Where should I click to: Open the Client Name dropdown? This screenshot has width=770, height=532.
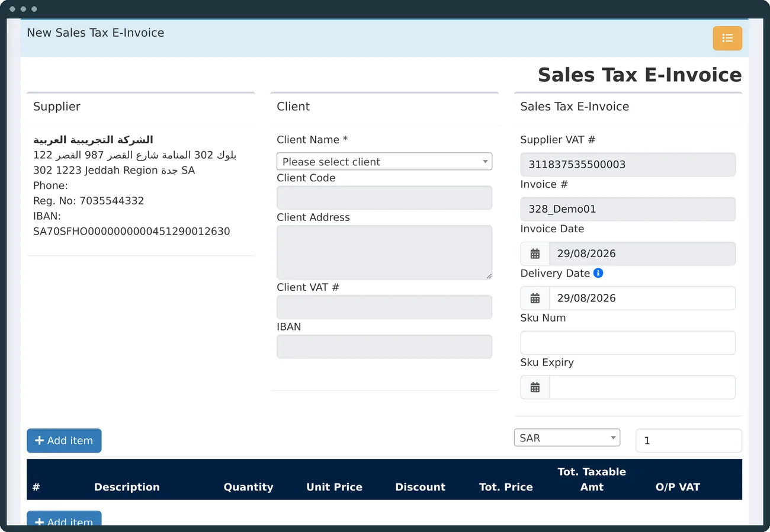pos(384,162)
